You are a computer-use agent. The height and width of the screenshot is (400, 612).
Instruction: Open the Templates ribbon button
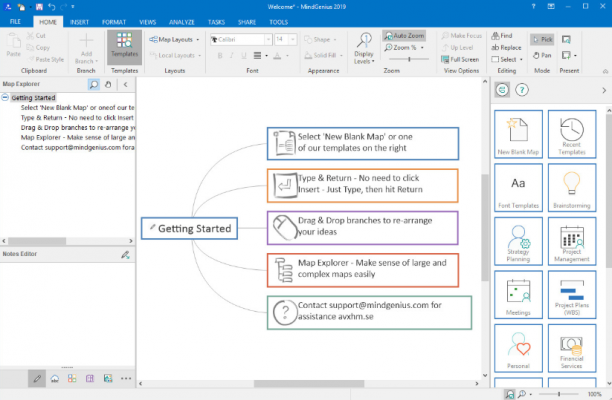[125, 47]
